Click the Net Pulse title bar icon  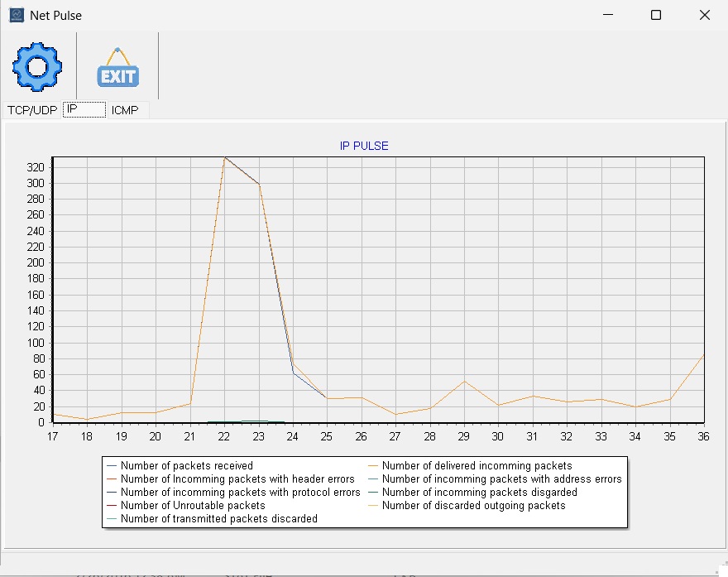coord(17,15)
